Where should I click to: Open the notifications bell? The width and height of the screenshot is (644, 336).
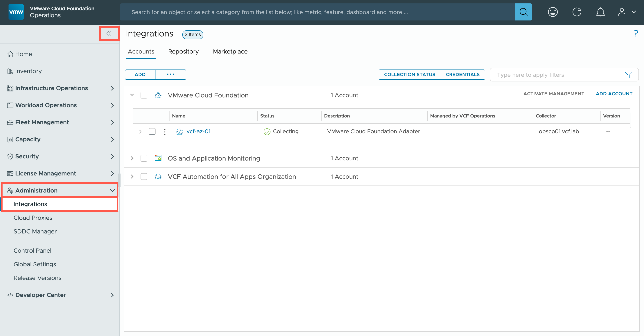pos(600,12)
